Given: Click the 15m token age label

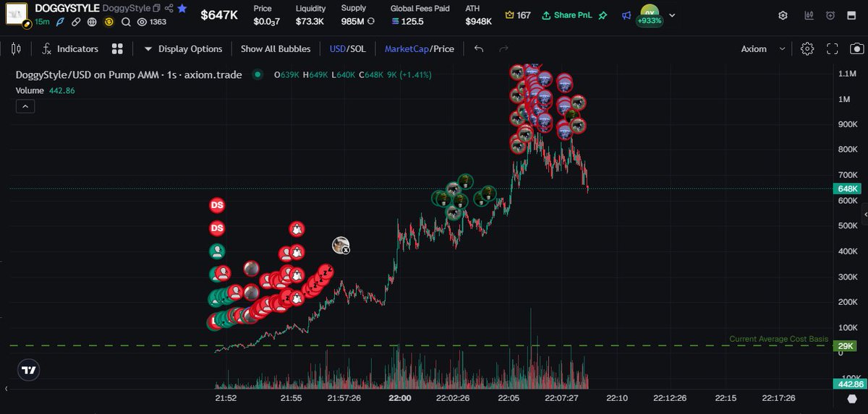Looking at the screenshot, I should tap(42, 22).
